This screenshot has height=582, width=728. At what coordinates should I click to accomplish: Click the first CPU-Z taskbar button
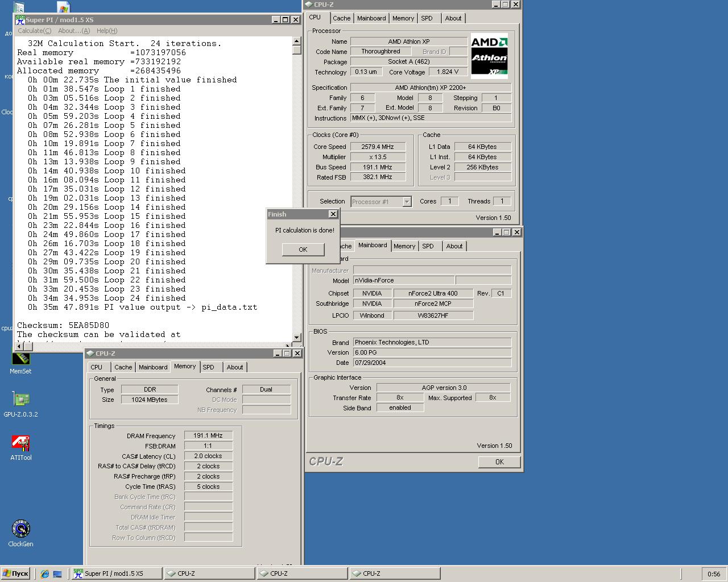pyautogui.click(x=210, y=573)
